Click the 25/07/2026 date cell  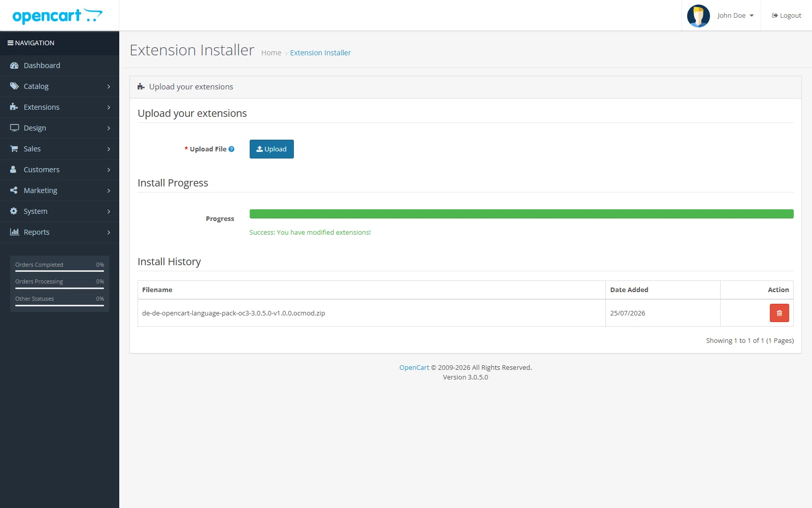[663, 313]
